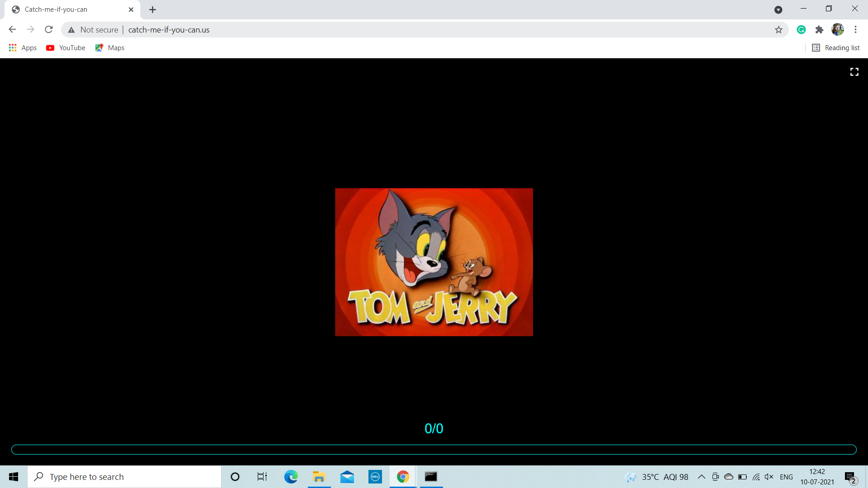The width and height of the screenshot is (868, 488).
Task: Go back to the previous page
Action: (12, 30)
